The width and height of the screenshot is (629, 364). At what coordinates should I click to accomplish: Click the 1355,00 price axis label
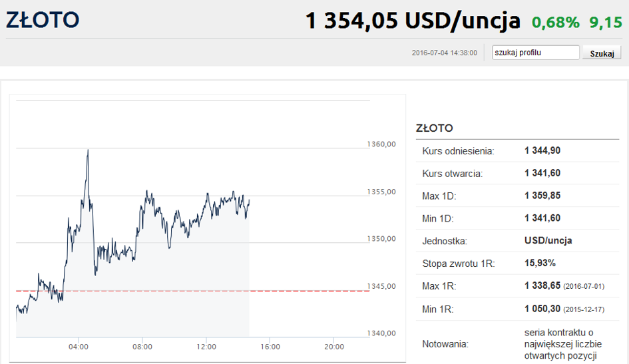click(381, 192)
